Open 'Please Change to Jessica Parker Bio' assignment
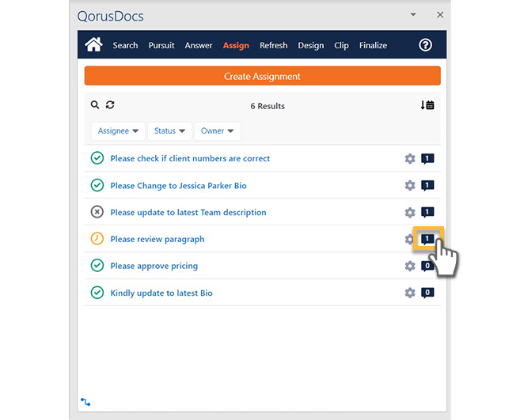 [179, 185]
